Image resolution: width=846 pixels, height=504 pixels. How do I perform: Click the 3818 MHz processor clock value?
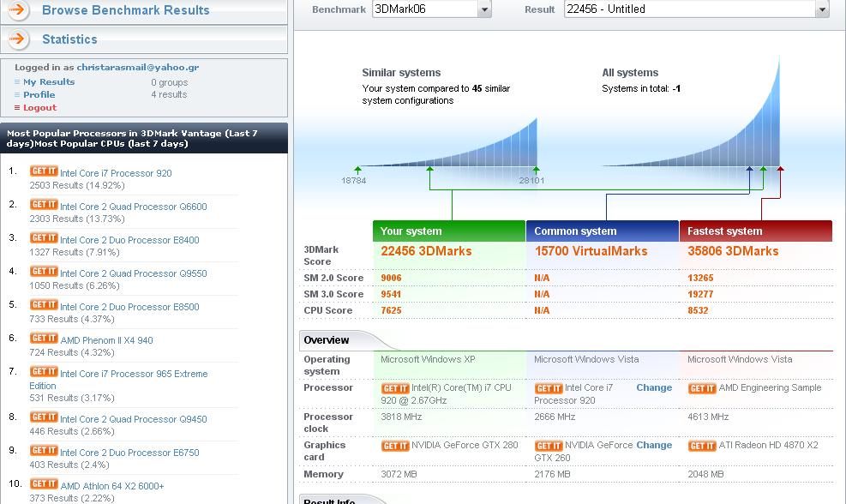401,417
